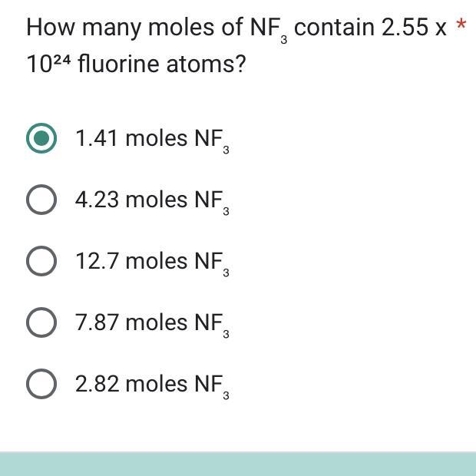Click the teal bar below the question
476x476 pixels.
click(238, 464)
